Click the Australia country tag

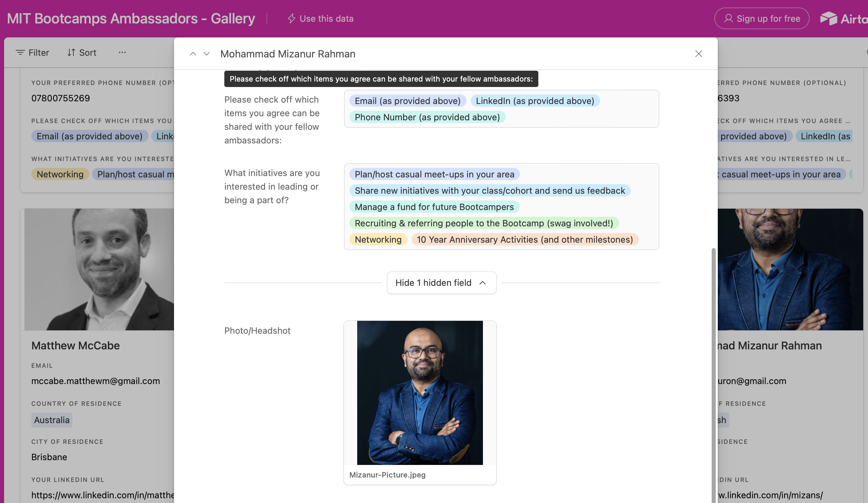click(x=52, y=420)
